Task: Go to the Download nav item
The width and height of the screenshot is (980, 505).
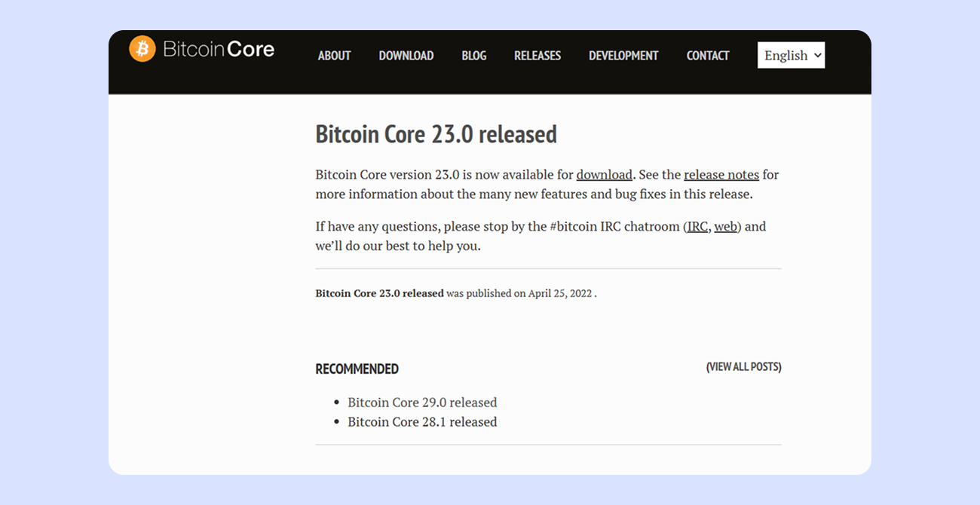Action: 406,56
